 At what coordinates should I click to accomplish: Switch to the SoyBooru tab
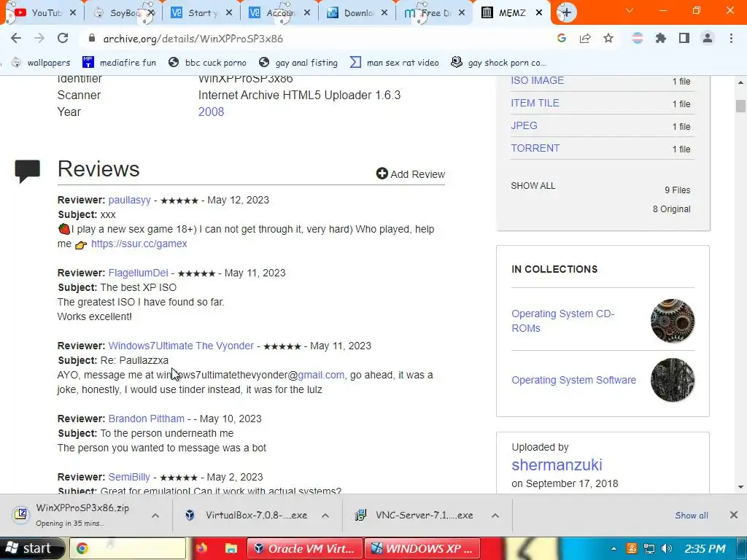click(x=122, y=13)
